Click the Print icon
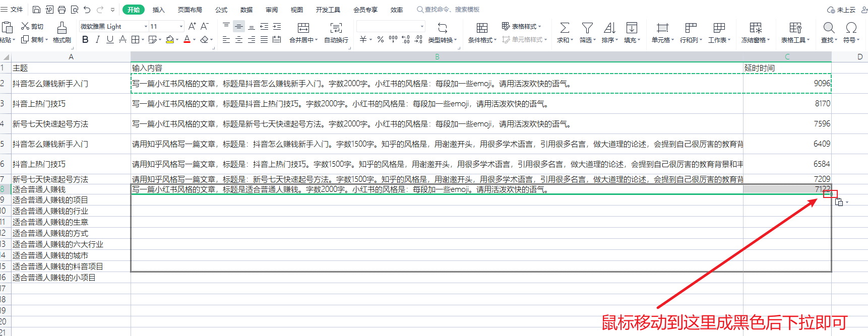Image resolution: width=868 pixels, height=336 pixels. pos(61,10)
